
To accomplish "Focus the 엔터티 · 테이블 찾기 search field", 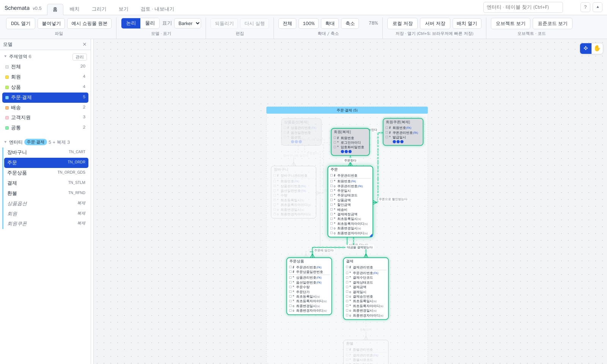I will click(x=523, y=7).
